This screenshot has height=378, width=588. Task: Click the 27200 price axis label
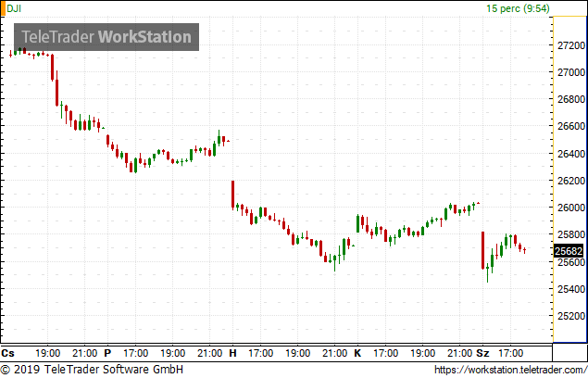[x=571, y=45]
